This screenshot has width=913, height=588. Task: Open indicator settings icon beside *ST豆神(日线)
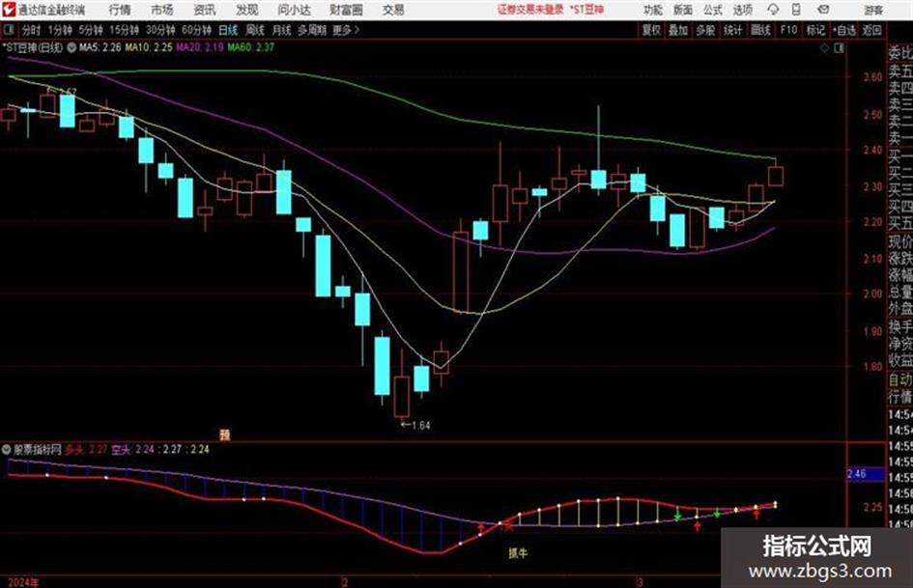point(71,47)
